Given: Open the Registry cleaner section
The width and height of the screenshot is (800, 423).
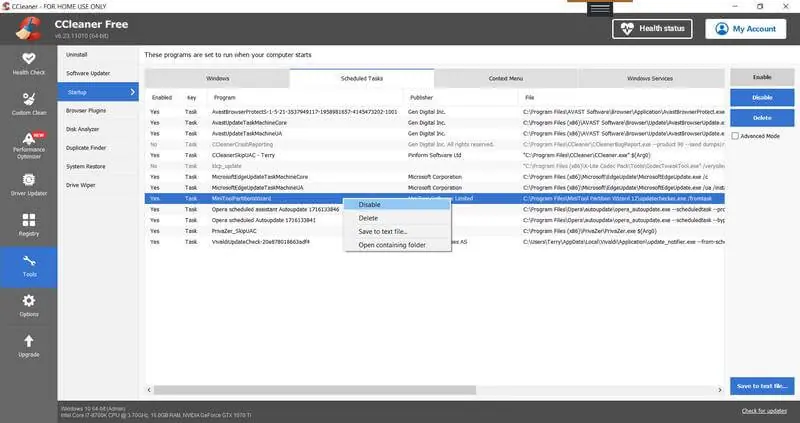Looking at the screenshot, I should pos(29,225).
